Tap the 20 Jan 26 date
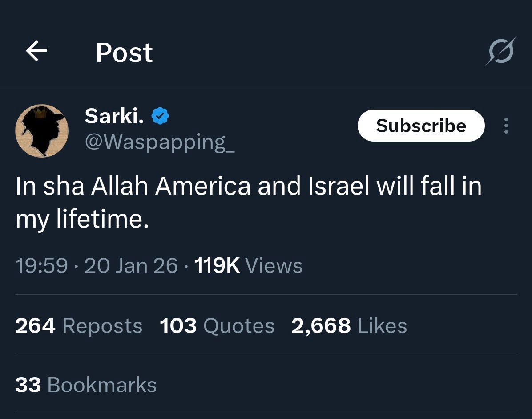Image resolution: width=532 pixels, height=419 pixels. pos(131,266)
